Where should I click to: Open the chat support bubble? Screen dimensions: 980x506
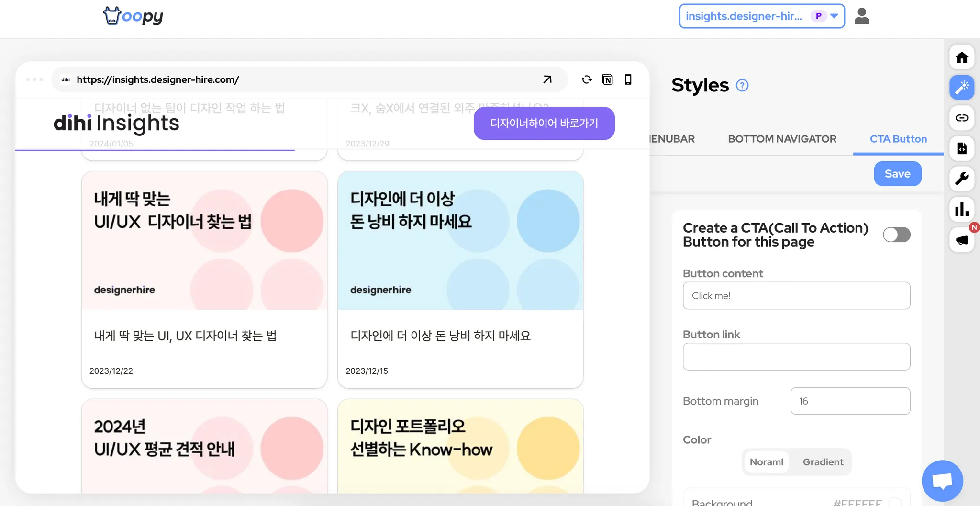[x=942, y=481]
